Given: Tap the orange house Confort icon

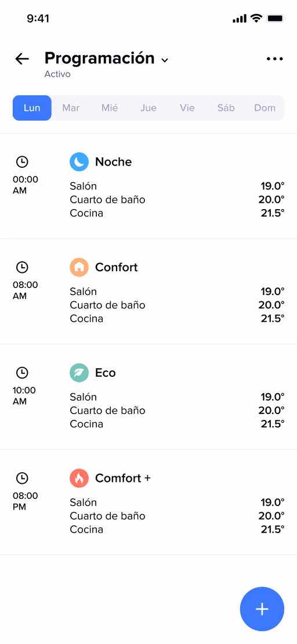Looking at the screenshot, I should pos(79,267).
